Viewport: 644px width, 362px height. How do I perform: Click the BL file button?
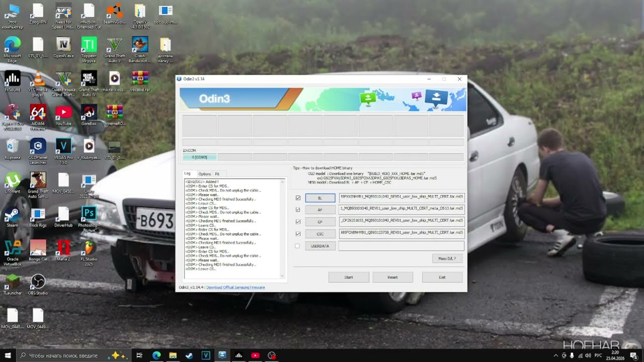pyautogui.click(x=320, y=198)
